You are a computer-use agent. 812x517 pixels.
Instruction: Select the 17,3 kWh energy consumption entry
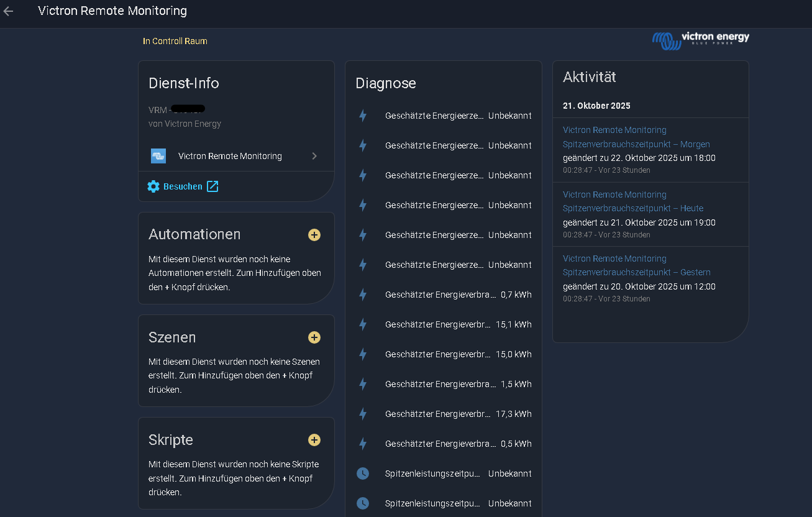click(443, 414)
